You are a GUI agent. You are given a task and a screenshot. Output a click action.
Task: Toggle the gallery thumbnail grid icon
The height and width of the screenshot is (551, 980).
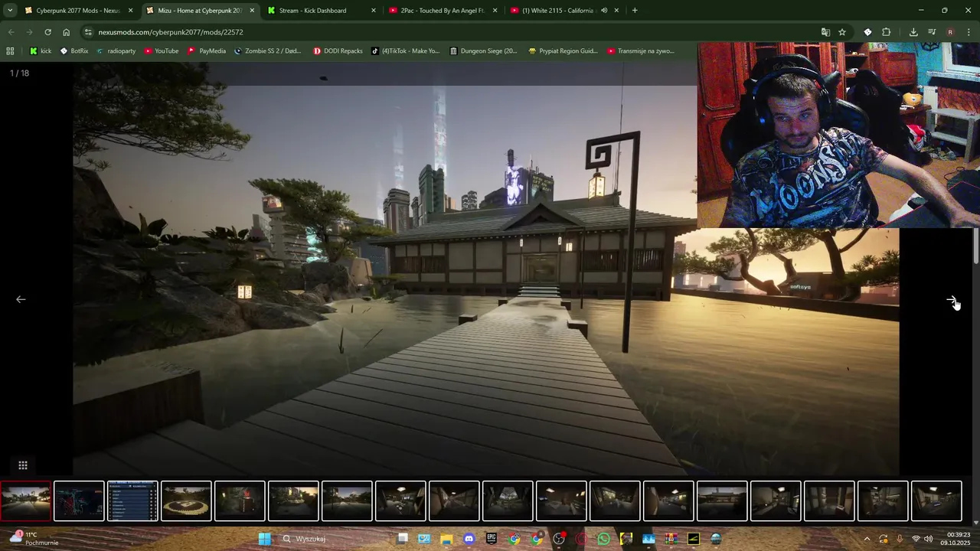click(x=23, y=465)
